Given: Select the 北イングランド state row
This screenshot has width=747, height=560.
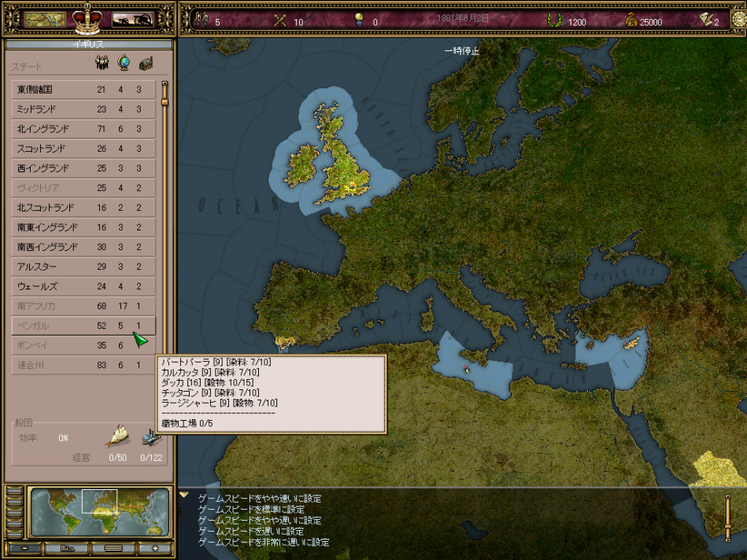Looking at the screenshot, I should click(x=83, y=129).
